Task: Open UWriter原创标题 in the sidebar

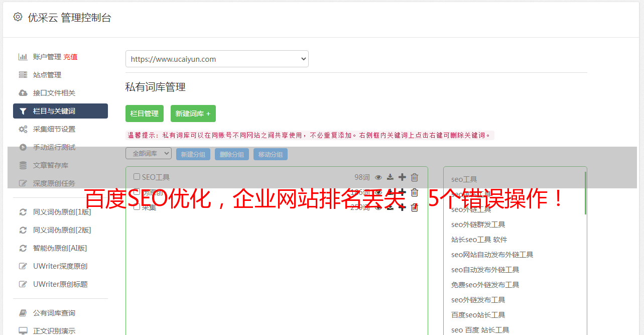Action: [x=60, y=284]
